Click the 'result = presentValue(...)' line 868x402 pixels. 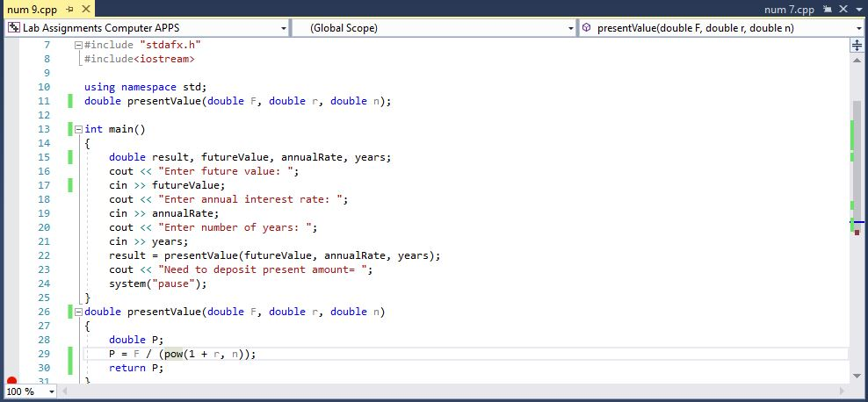click(x=275, y=255)
